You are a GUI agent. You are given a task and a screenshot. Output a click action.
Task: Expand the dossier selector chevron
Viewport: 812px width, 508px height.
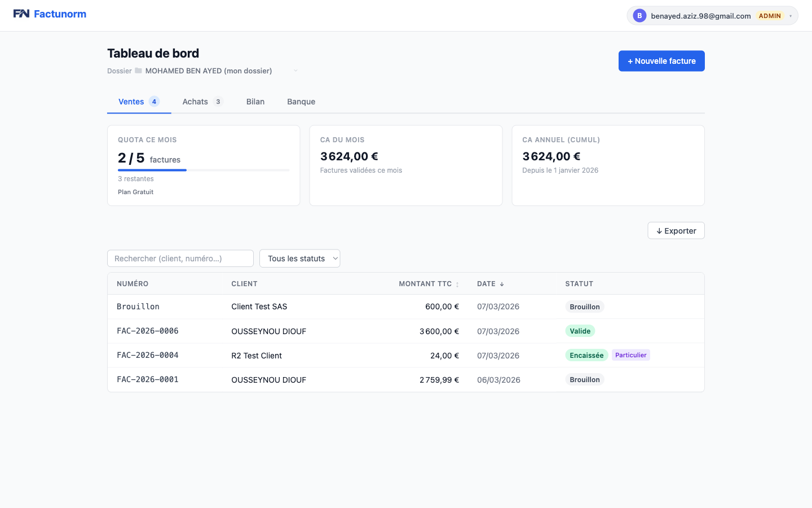[295, 71]
